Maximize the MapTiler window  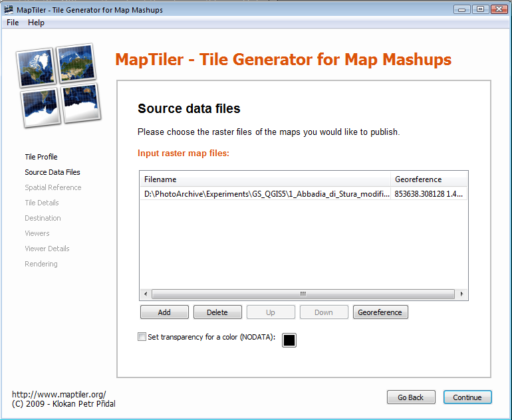tap(480, 9)
